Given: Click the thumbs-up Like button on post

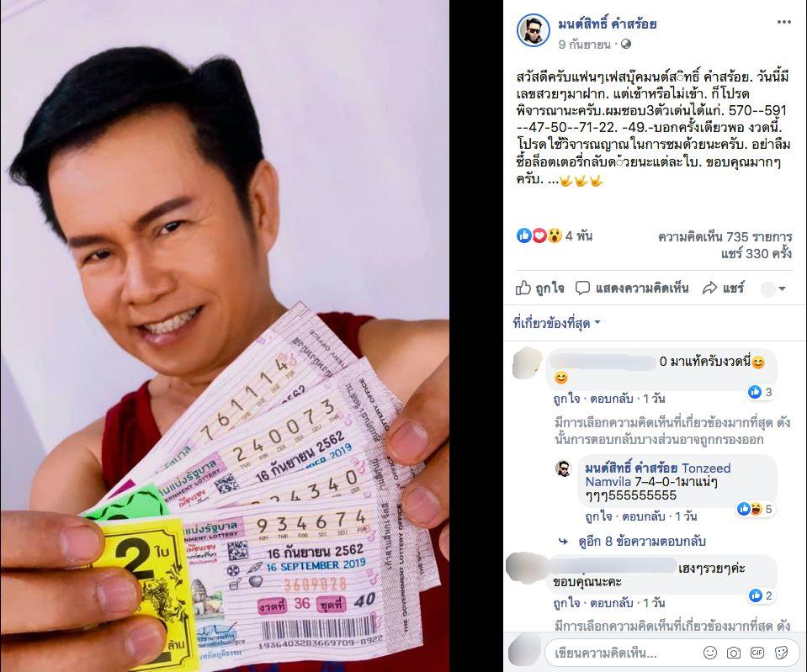Looking at the screenshot, I should [539, 288].
